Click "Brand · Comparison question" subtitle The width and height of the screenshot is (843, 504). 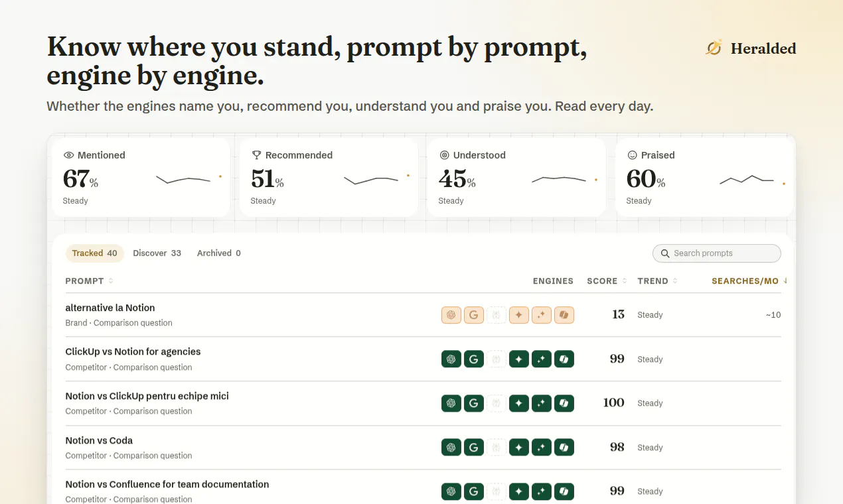click(119, 323)
